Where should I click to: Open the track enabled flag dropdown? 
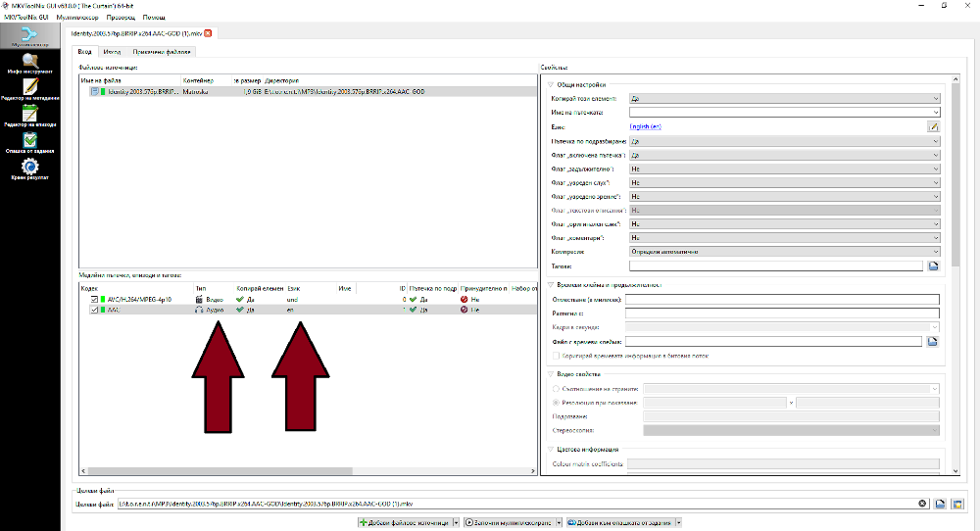pos(784,155)
